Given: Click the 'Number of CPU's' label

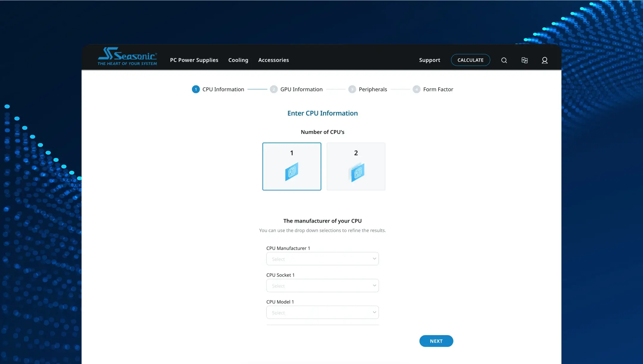Looking at the screenshot, I should (x=322, y=132).
